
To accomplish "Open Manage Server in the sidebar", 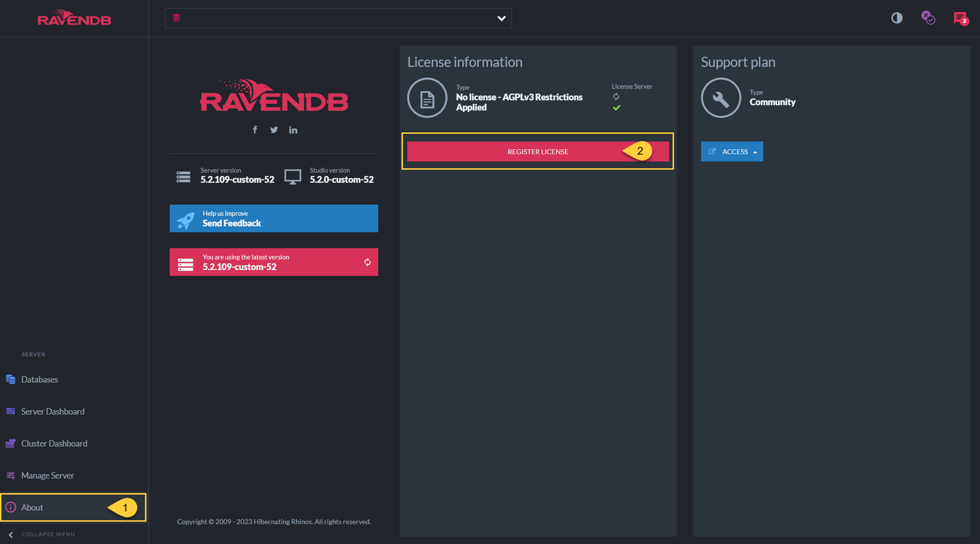I will pyautogui.click(x=74, y=476).
